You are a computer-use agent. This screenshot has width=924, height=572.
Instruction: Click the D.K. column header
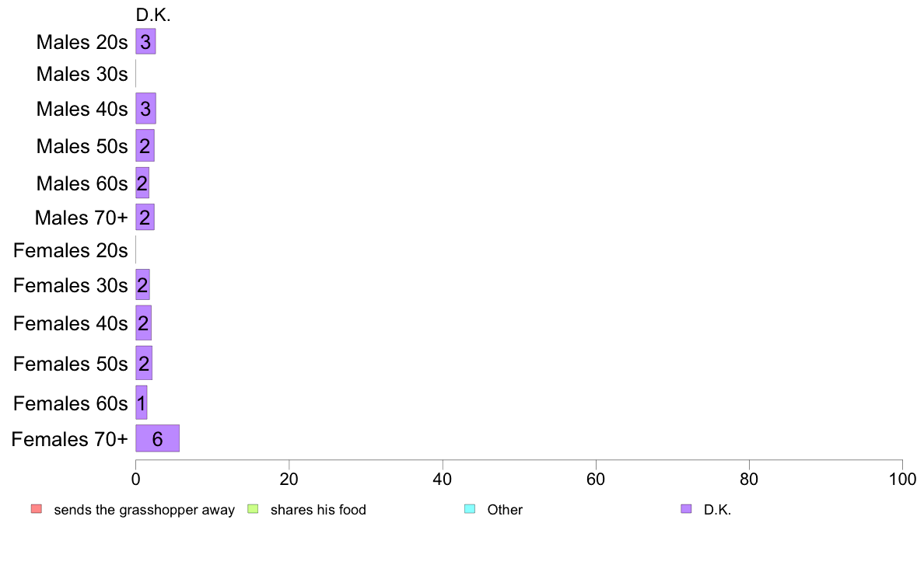(x=153, y=15)
